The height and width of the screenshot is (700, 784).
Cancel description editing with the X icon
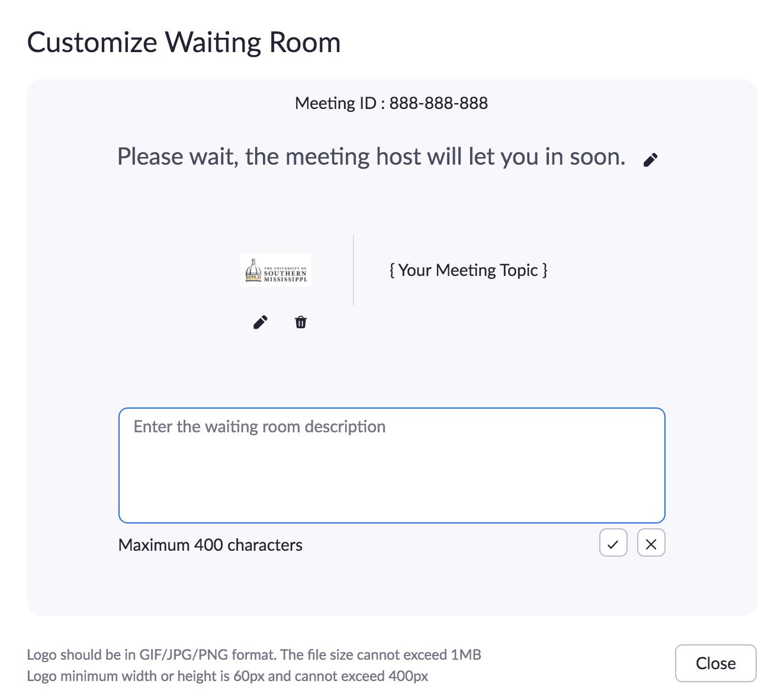click(651, 543)
